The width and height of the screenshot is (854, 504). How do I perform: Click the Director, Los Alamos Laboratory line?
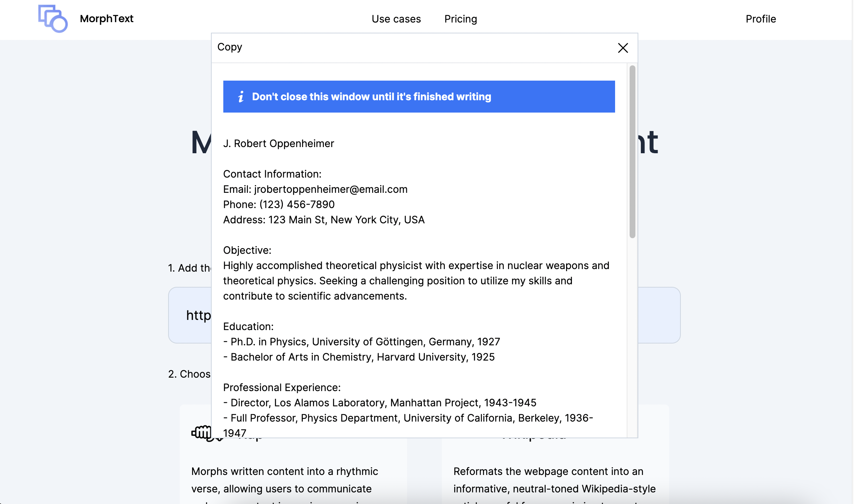coord(380,403)
